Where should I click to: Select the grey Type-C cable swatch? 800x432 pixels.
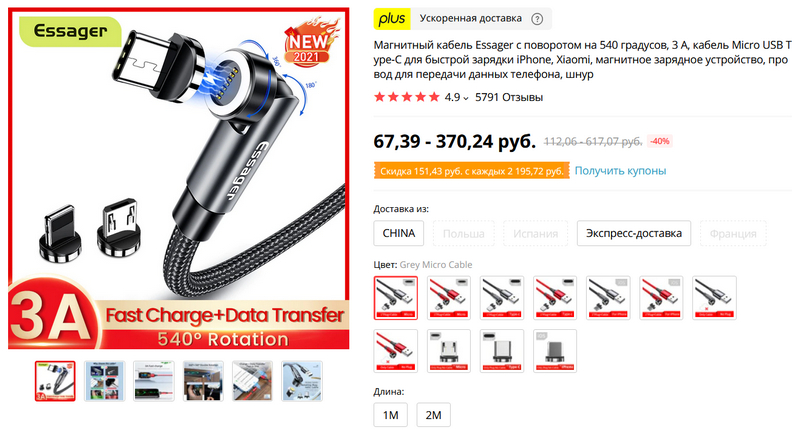coord(502,298)
